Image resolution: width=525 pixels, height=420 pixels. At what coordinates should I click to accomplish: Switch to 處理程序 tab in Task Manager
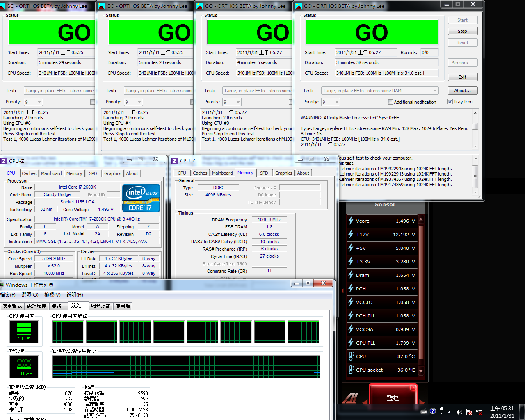37,306
